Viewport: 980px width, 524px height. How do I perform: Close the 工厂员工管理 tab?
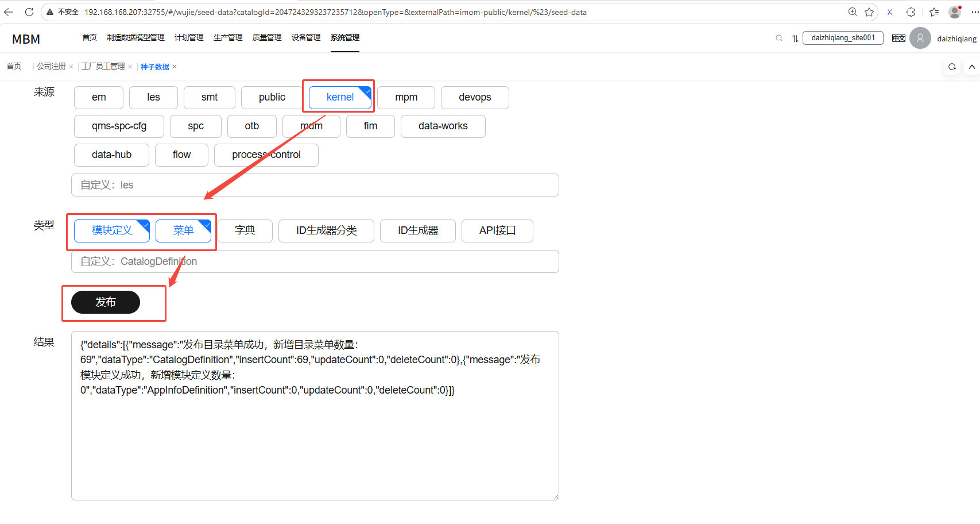tap(130, 67)
